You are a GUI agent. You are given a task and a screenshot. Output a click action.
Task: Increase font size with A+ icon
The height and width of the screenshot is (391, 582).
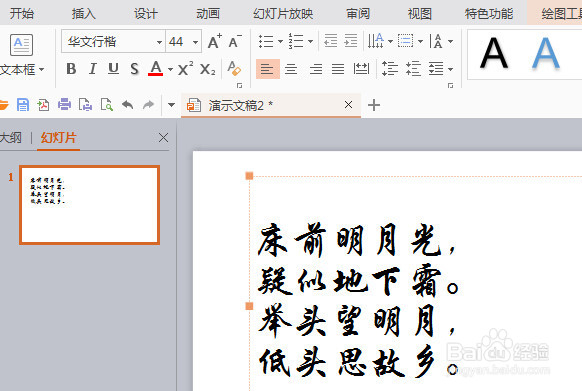click(x=214, y=41)
